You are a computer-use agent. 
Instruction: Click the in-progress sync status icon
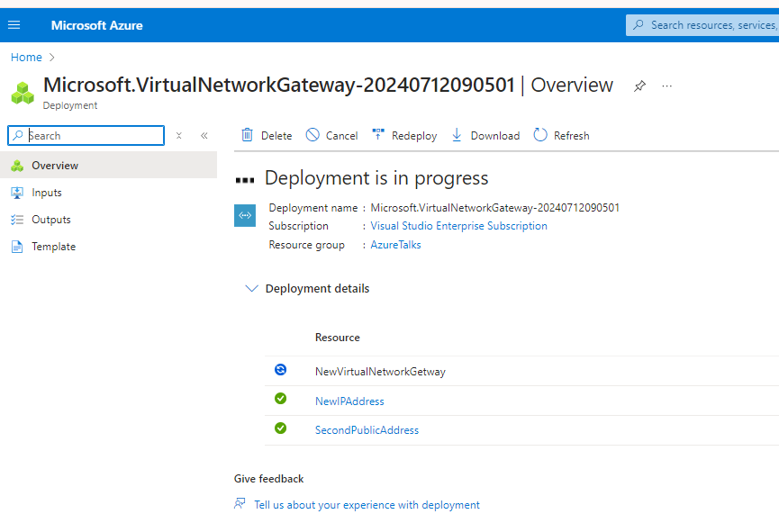coord(281,370)
